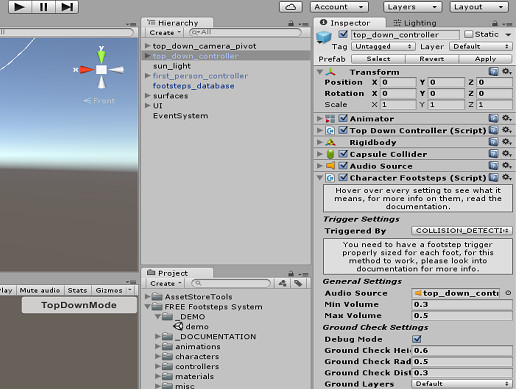Screen dimensions: 516x389
Task: Open the Project Create menu
Action: [x=165, y=283]
